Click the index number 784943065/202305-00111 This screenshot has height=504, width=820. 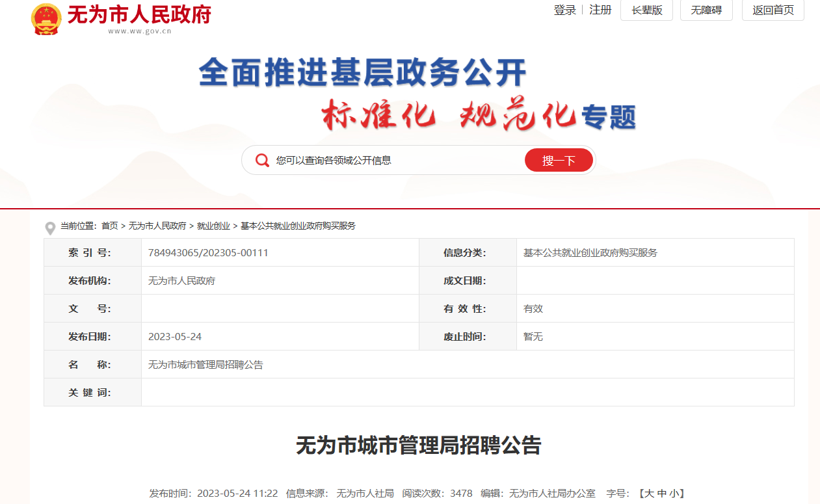tap(208, 252)
